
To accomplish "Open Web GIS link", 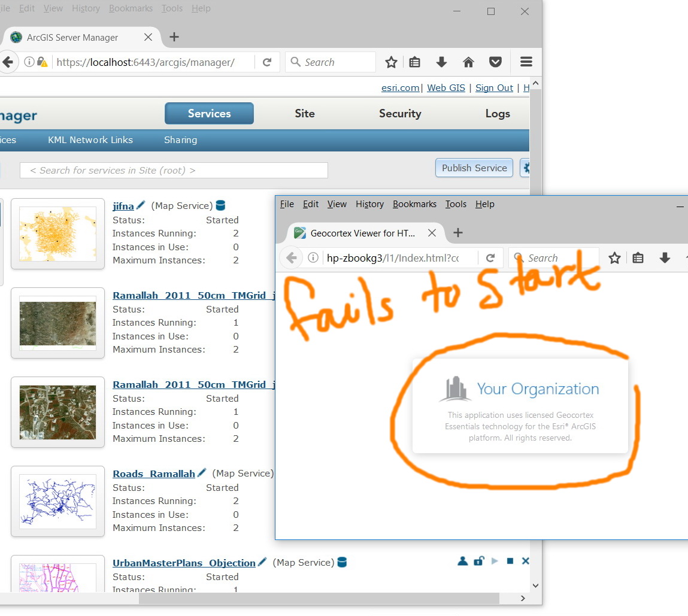I will tap(446, 88).
